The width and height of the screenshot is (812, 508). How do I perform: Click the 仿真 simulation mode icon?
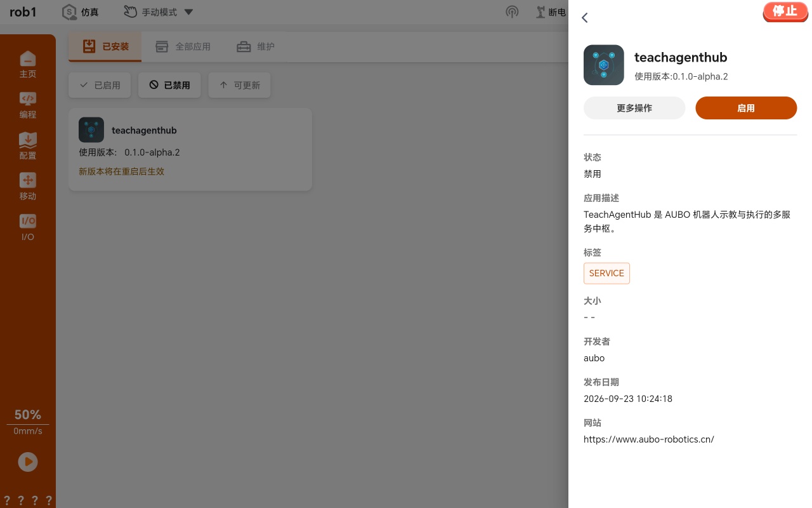(x=69, y=12)
